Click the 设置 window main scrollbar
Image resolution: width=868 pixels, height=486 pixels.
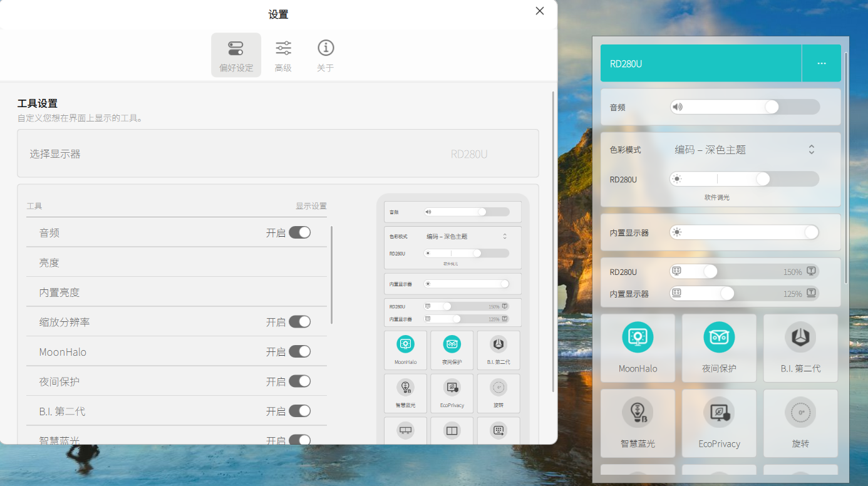553,242
